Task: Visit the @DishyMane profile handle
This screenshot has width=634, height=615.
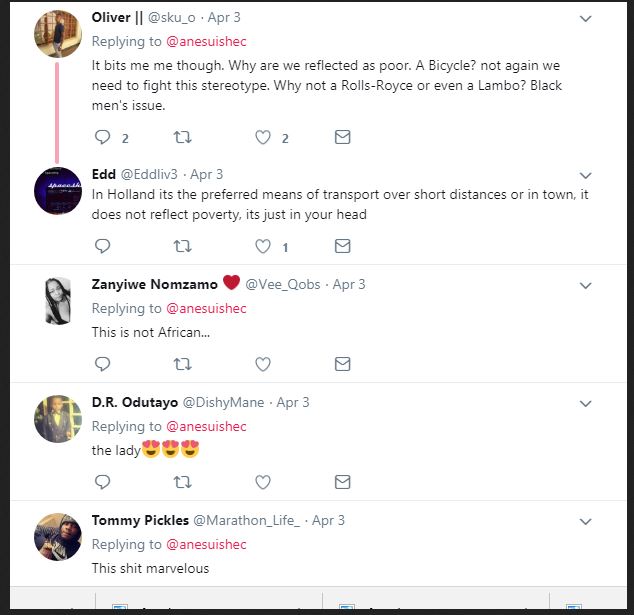Action: (x=222, y=402)
